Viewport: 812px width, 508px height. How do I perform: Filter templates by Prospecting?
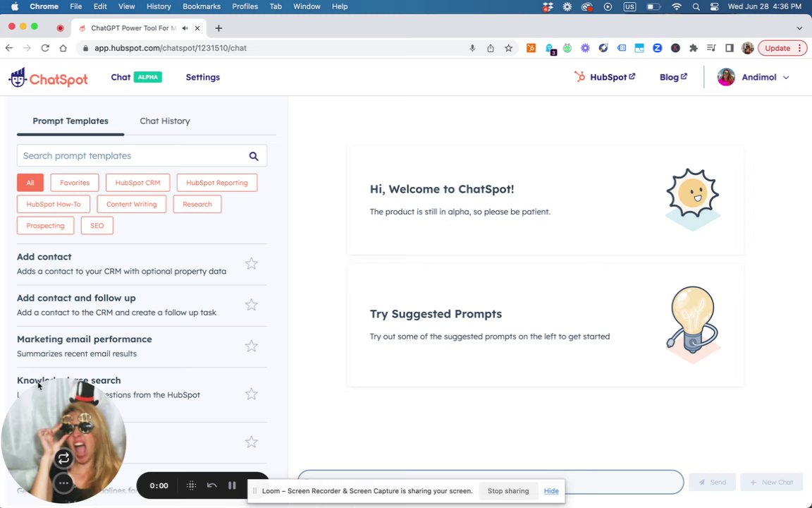click(x=46, y=226)
